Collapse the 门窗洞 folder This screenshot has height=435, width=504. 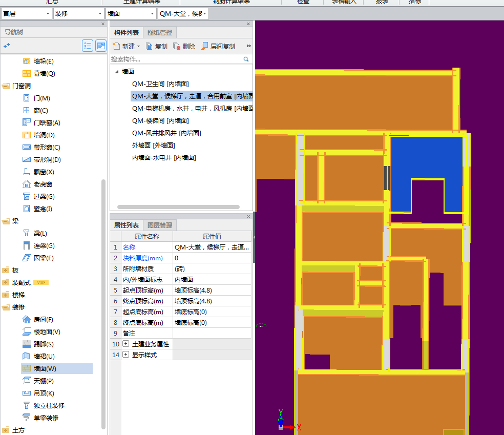coord(6,86)
